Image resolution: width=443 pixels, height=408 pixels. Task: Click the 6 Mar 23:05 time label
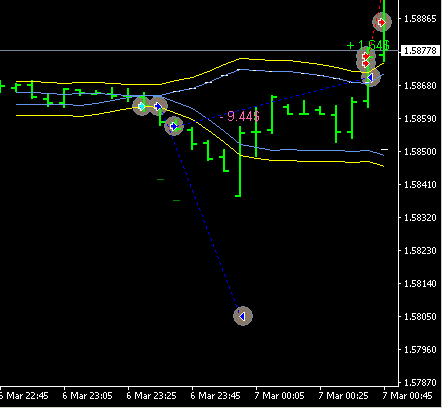[87, 396]
